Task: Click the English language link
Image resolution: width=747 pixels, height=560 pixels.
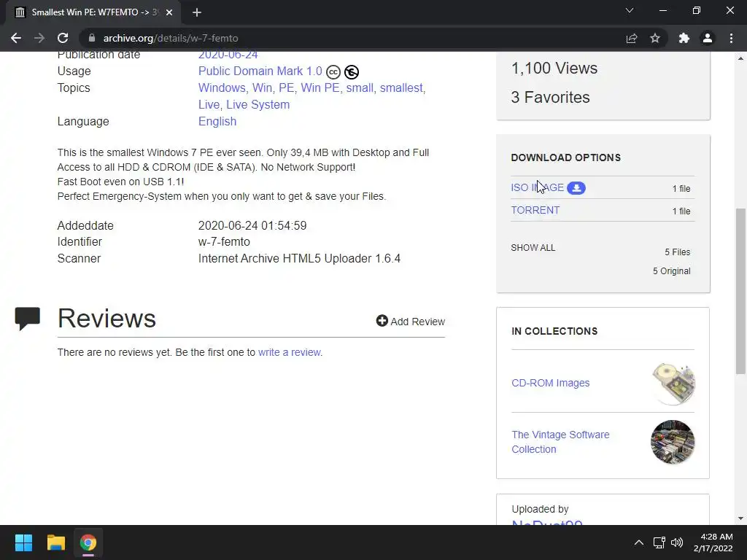Action: [217, 122]
